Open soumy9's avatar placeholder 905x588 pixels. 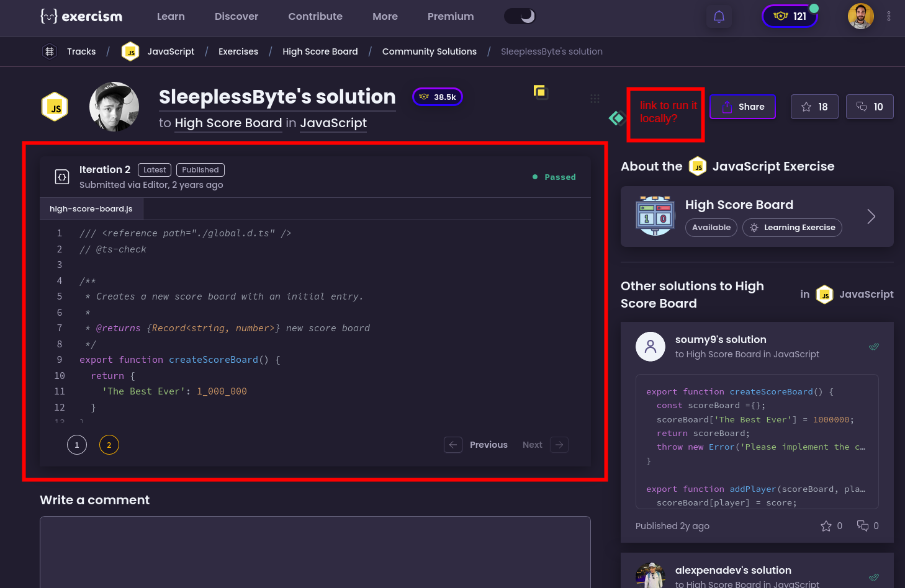(x=651, y=346)
